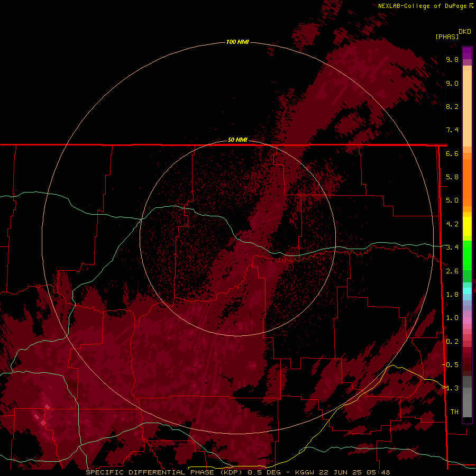The image size is (476, 476).
Task: Pick the yellow segment of the color bar
Action: (x=467, y=226)
